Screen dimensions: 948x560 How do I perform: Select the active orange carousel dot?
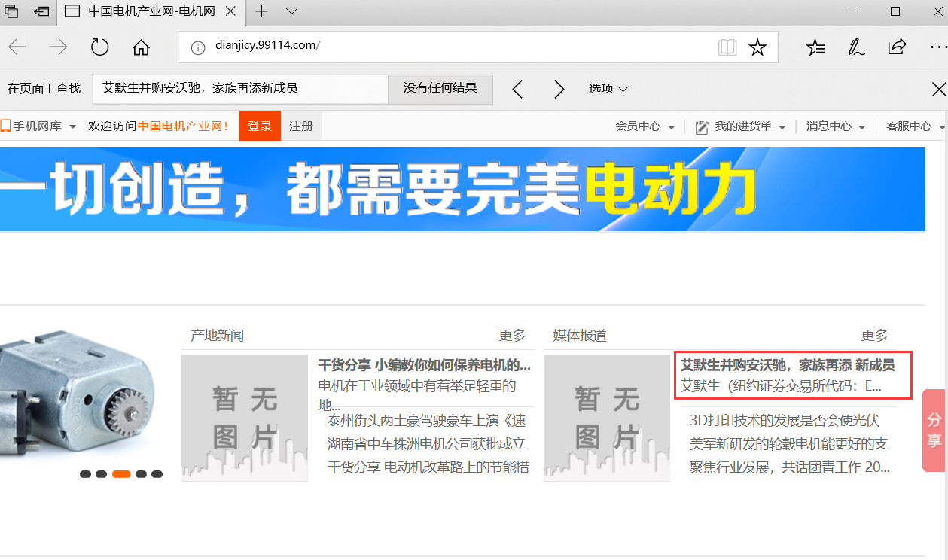pyautogui.click(x=121, y=474)
